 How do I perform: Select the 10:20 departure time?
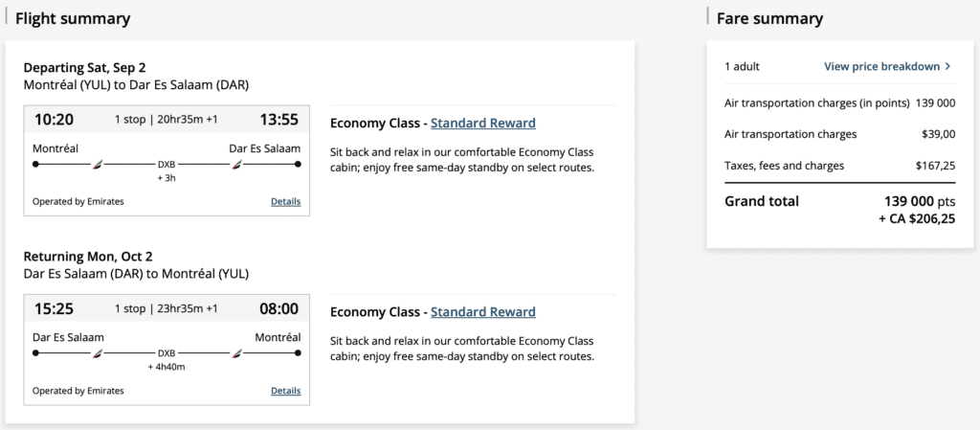click(54, 120)
